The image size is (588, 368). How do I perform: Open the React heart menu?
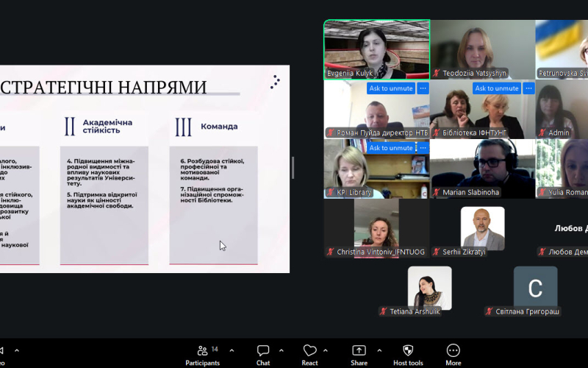[309, 355]
